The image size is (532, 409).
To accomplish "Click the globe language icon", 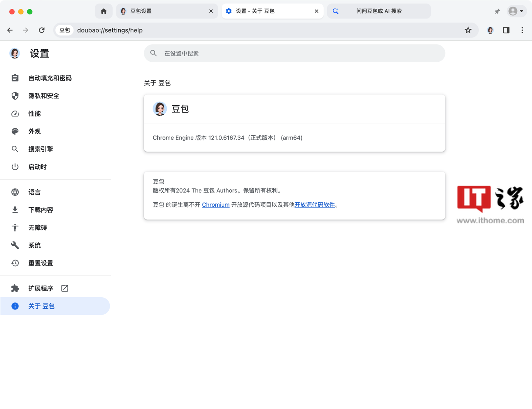I will pos(15,192).
